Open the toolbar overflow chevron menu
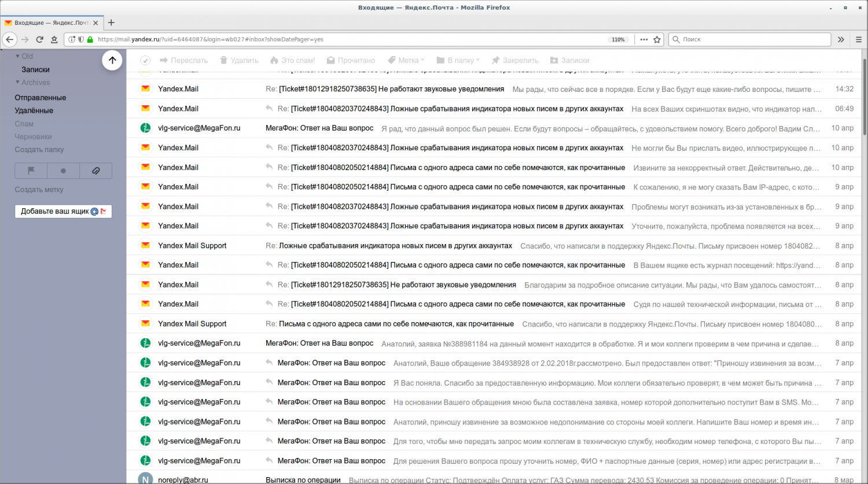This screenshot has height=484, width=868. [841, 39]
